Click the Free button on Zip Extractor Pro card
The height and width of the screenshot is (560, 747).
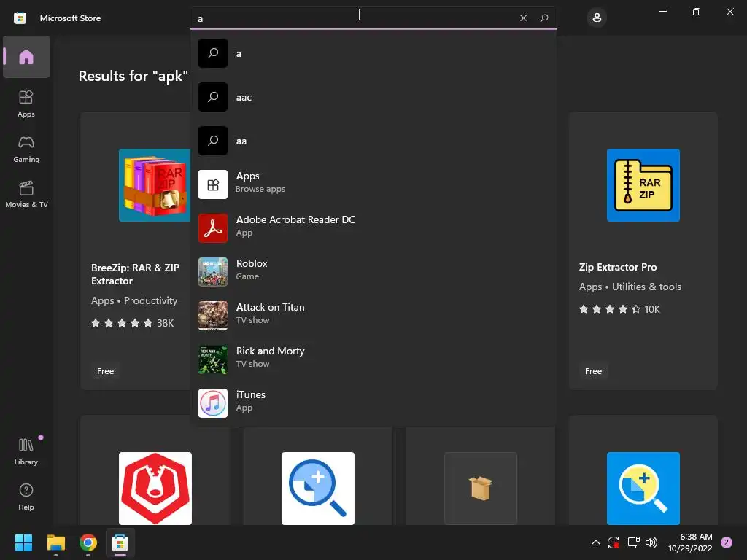point(593,371)
